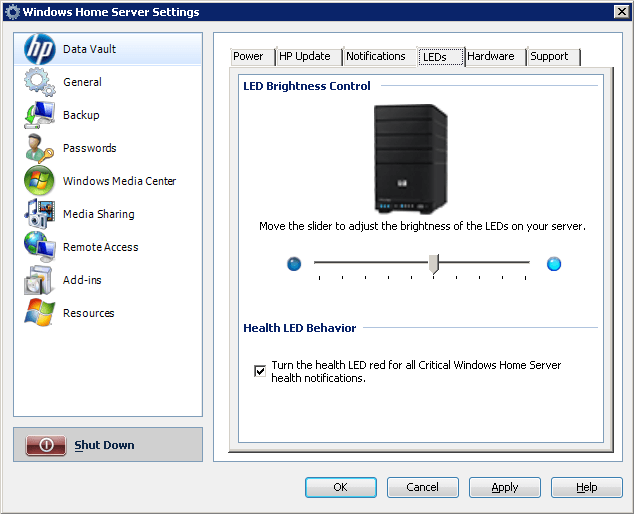Open the Notifications tab
The height and width of the screenshot is (514, 634).
(380, 57)
